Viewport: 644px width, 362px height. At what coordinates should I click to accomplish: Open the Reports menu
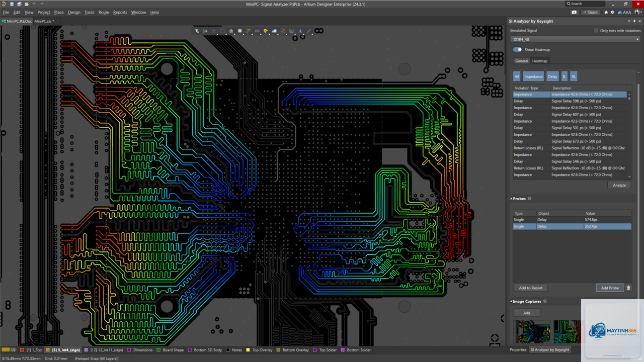pos(120,12)
